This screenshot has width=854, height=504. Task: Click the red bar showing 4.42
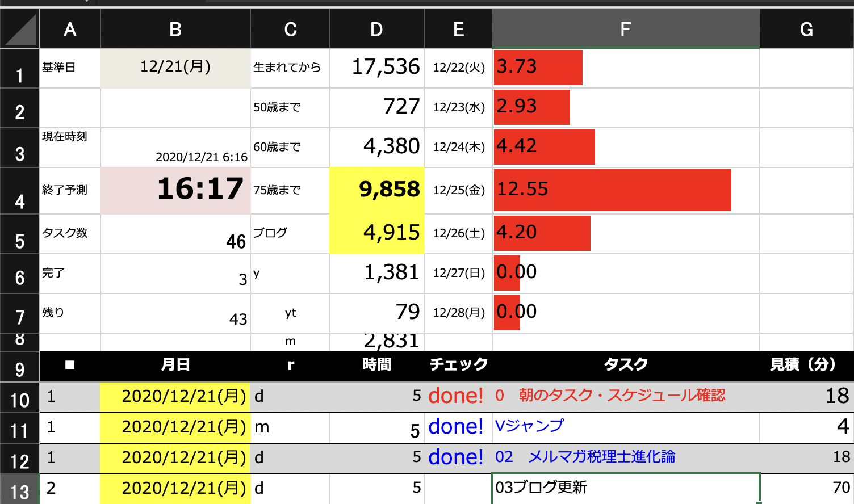tap(545, 147)
